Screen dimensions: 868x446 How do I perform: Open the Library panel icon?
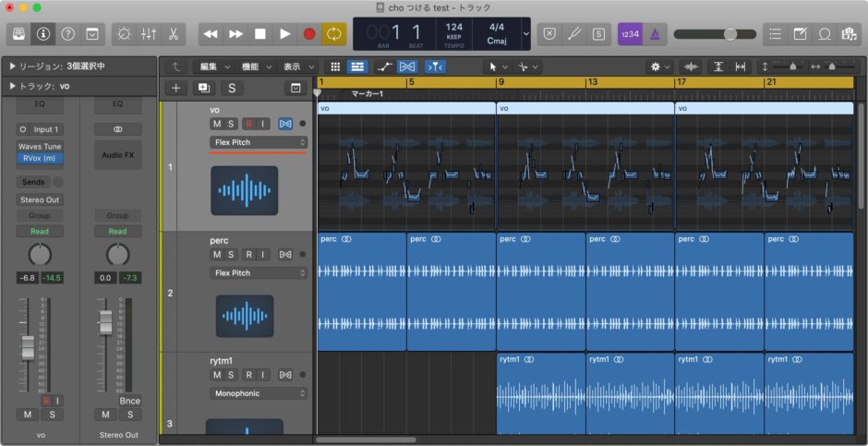click(18, 34)
